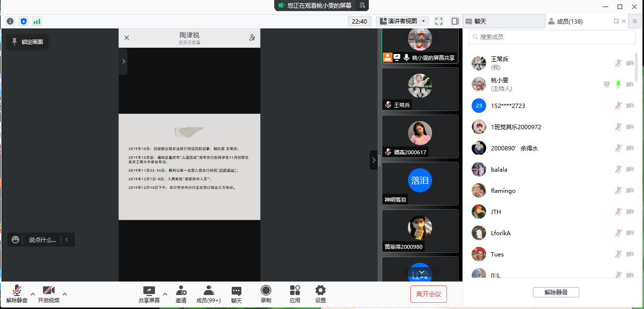644x309 pixels.
Task: Turn on camera with 开启视频
Action: click(48, 294)
